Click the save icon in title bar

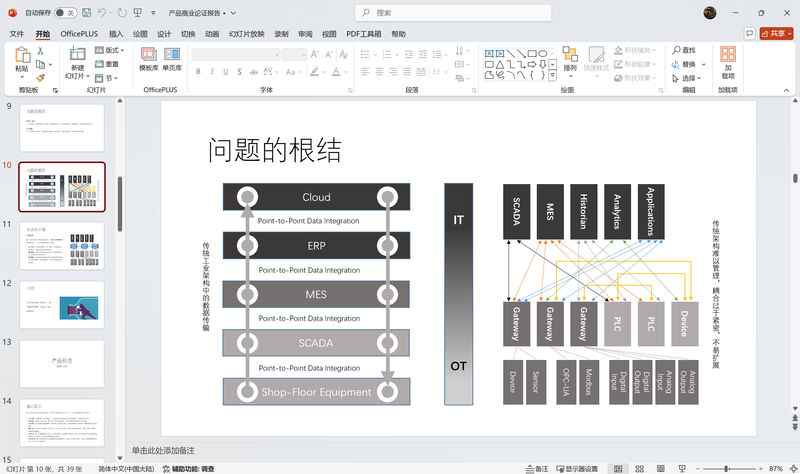[87, 13]
